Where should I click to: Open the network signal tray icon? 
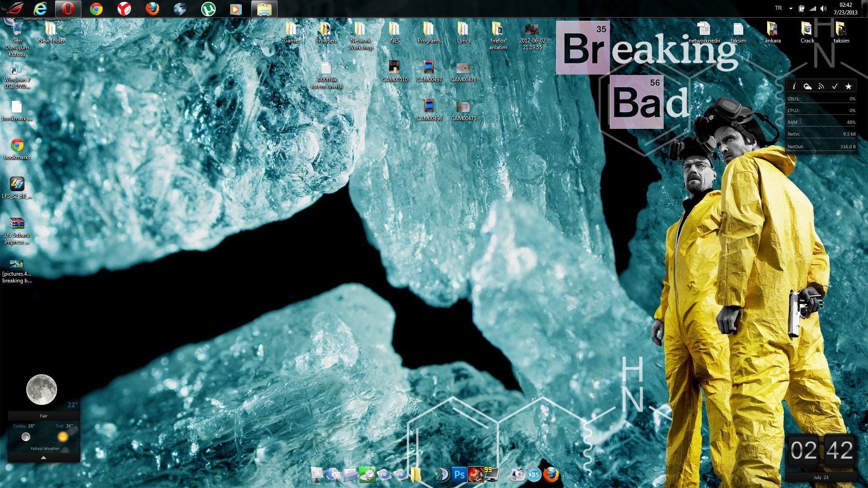[813, 8]
